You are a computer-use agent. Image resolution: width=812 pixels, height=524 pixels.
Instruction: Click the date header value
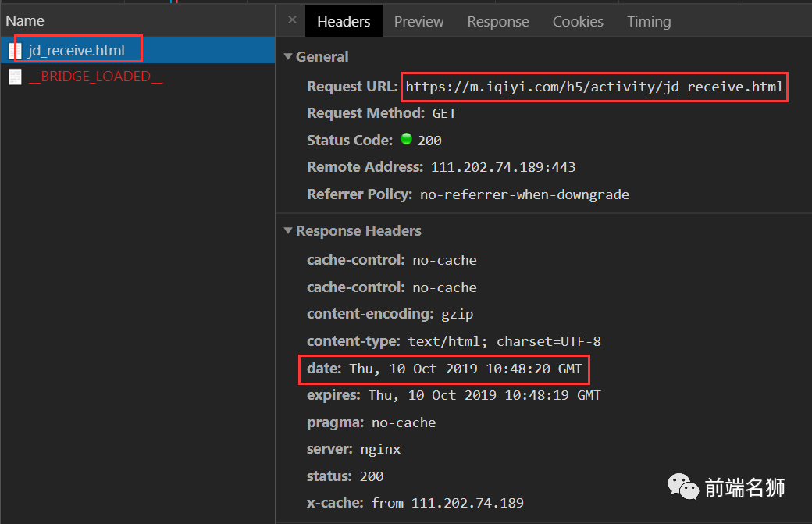pyautogui.click(x=465, y=369)
